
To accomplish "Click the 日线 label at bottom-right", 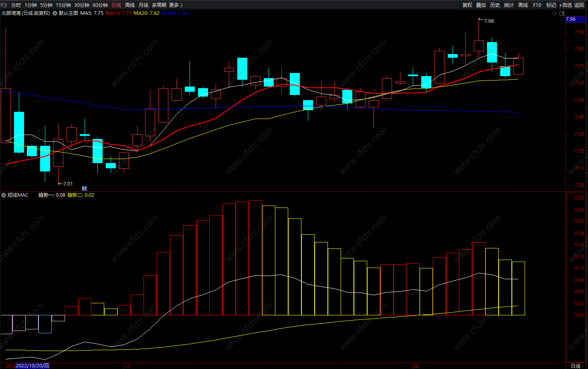I will pos(576,366).
